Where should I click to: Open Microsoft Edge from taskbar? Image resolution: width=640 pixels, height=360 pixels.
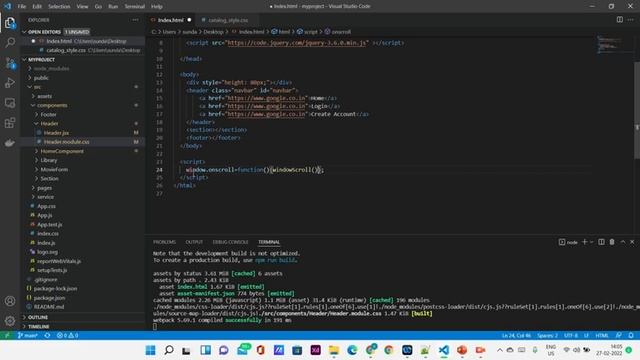(x=352, y=350)
